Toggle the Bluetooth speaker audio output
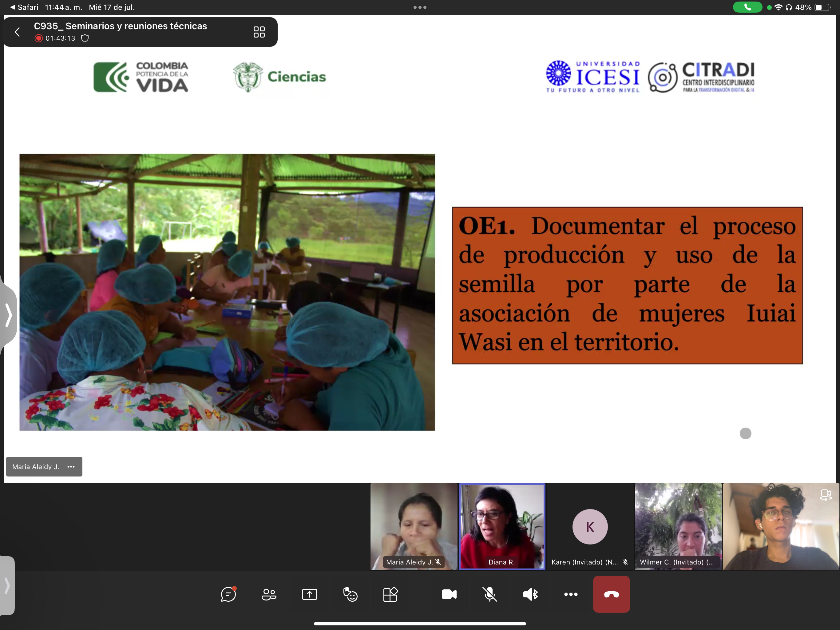840x630 pixels. click(x=530, y=594)
